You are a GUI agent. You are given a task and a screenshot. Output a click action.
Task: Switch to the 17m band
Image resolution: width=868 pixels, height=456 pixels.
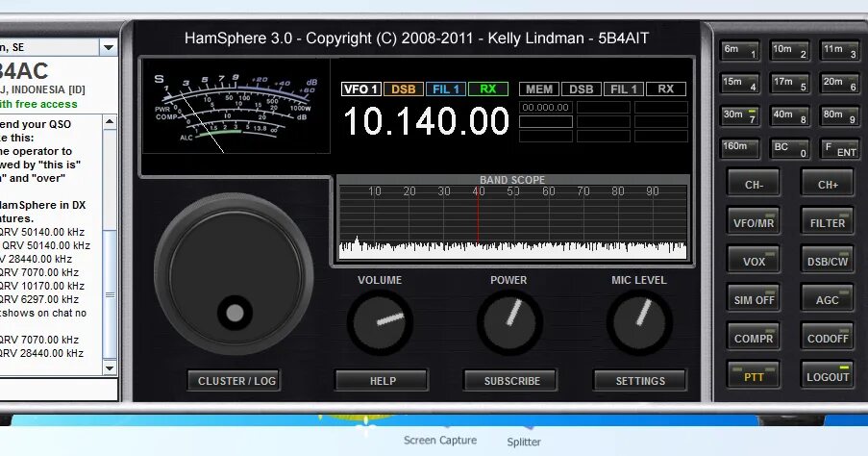click(789, 84)
